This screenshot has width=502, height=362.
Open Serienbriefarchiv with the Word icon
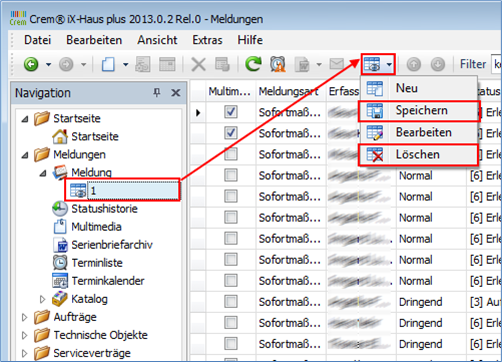click(112, 245)
